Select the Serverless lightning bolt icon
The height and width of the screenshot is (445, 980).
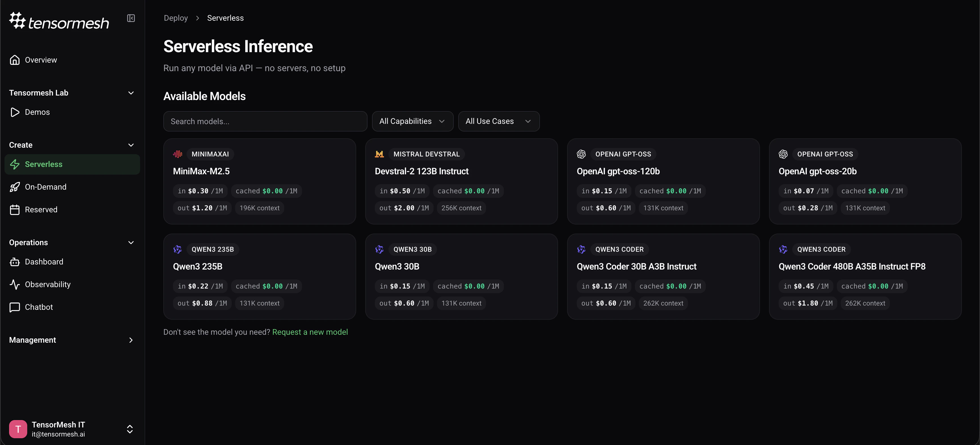tap(14, 164)
